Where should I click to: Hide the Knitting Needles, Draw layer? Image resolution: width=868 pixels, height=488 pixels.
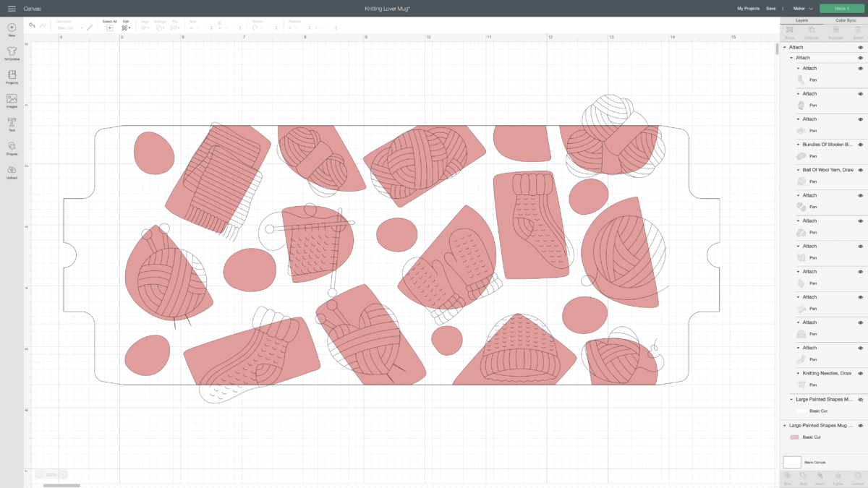point(861,373)
